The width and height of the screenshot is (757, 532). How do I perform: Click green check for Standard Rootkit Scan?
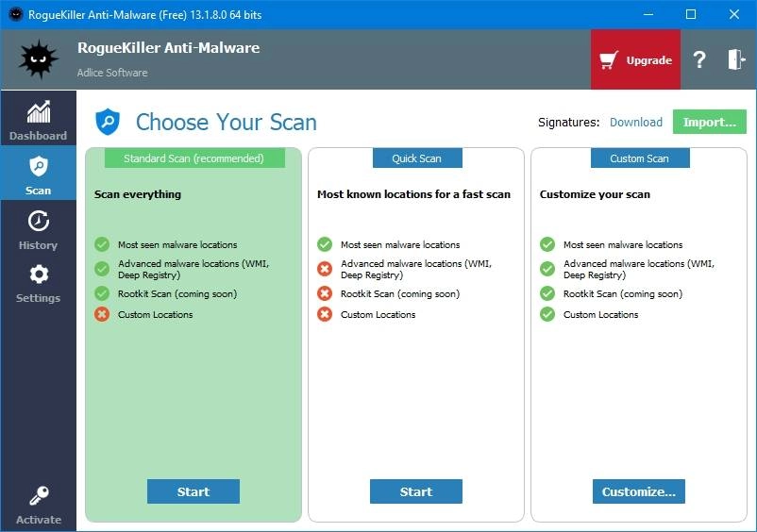click(x=102, y=293)
